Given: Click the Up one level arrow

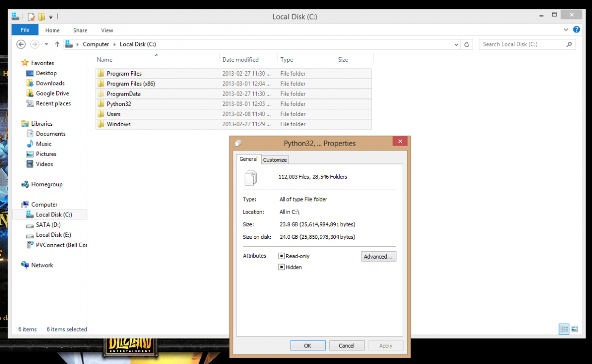Looking at the screenshot, I should [57, 44].
